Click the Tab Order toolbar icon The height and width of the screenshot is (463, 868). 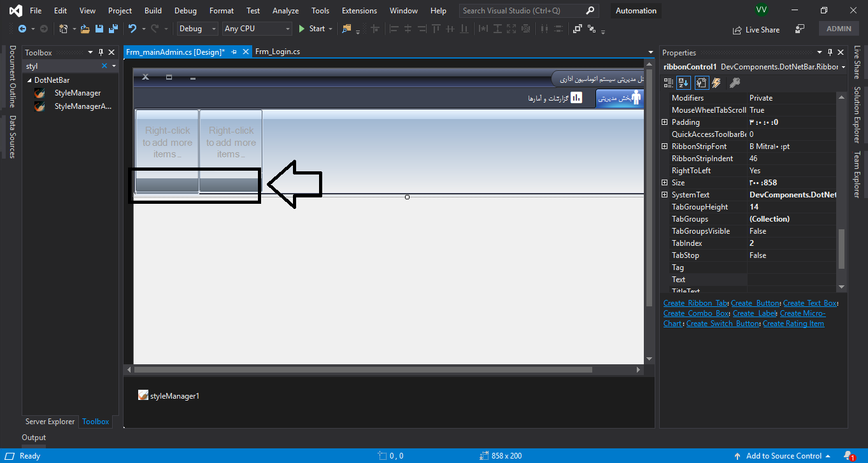point(592,29)
